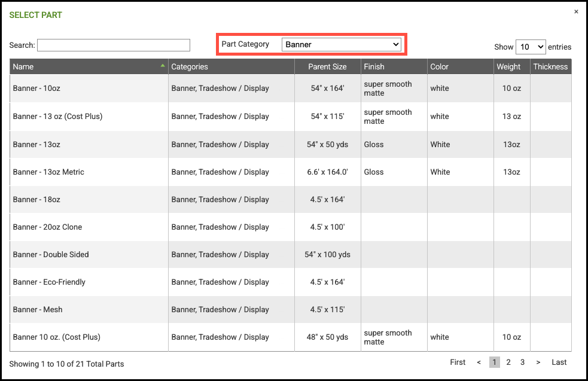Open the Show entries count dropdown
The image size is (588, 381).
click(x=531, y=47)
